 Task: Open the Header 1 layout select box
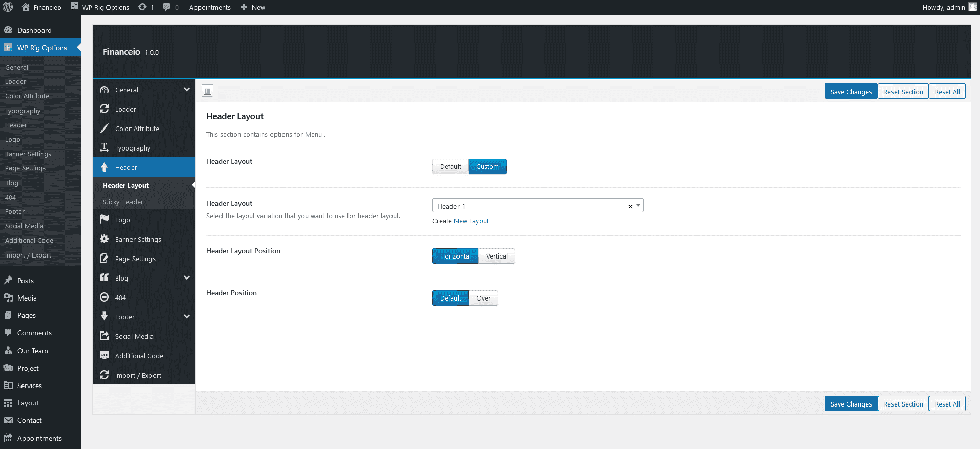click(x=538, y=206)
